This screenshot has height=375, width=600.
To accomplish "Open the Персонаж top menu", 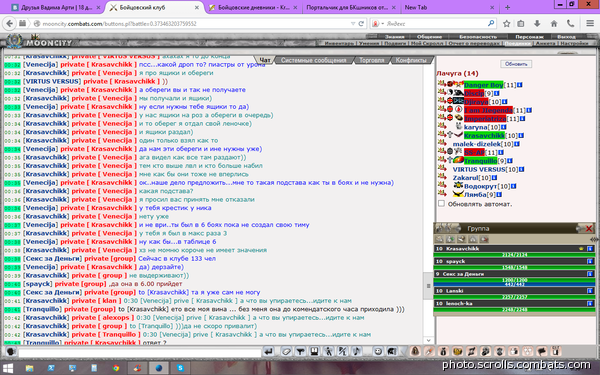I will (x=530, y=37).
